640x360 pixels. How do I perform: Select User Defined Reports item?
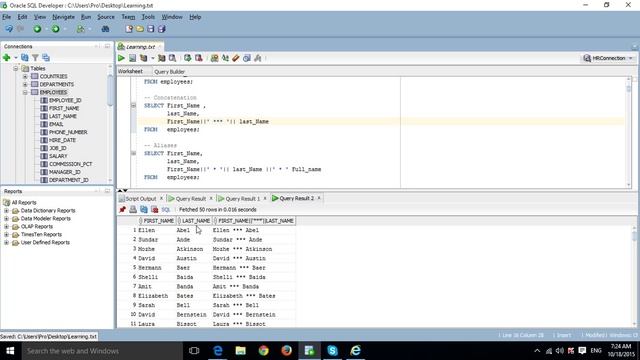(x=45, y=242)
